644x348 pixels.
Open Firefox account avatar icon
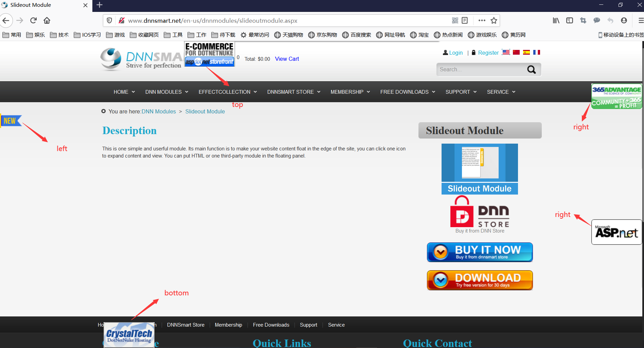[624, 20]
